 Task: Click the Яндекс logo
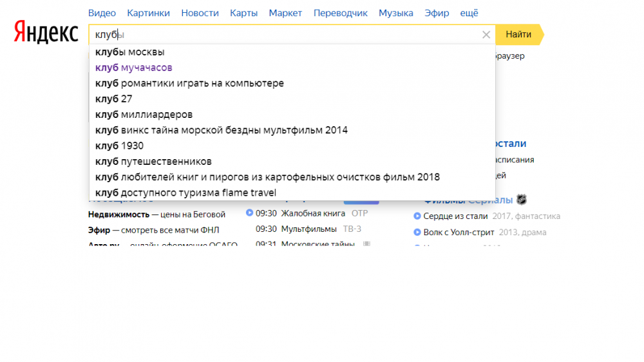point(46,33)
